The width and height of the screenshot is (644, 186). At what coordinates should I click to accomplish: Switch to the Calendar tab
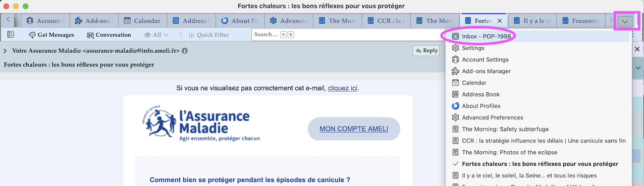(x=142, y=21)
